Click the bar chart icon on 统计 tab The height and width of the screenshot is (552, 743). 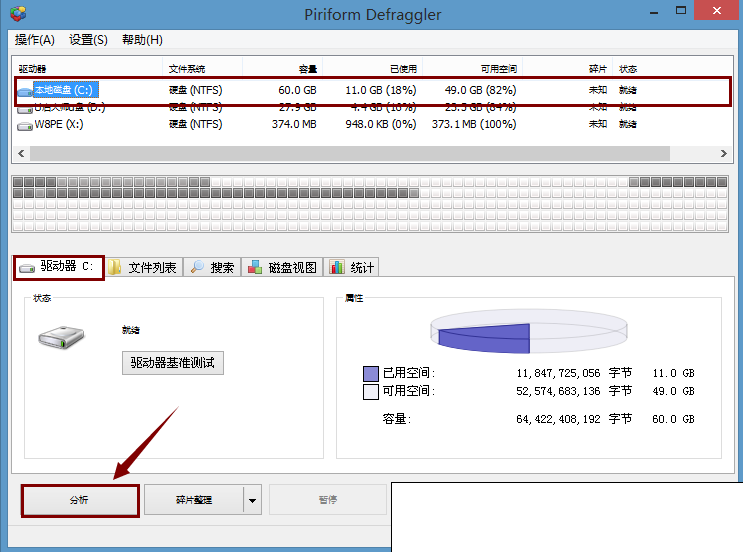coord(337,267)
